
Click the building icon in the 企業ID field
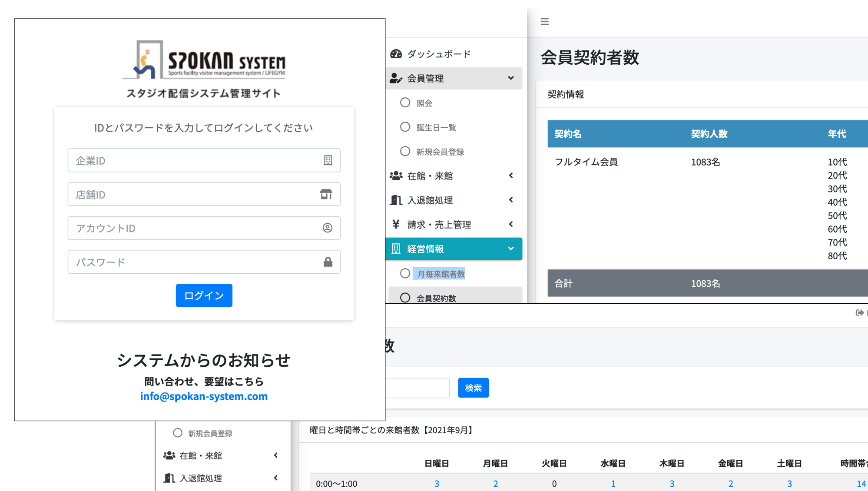point(328,160)
